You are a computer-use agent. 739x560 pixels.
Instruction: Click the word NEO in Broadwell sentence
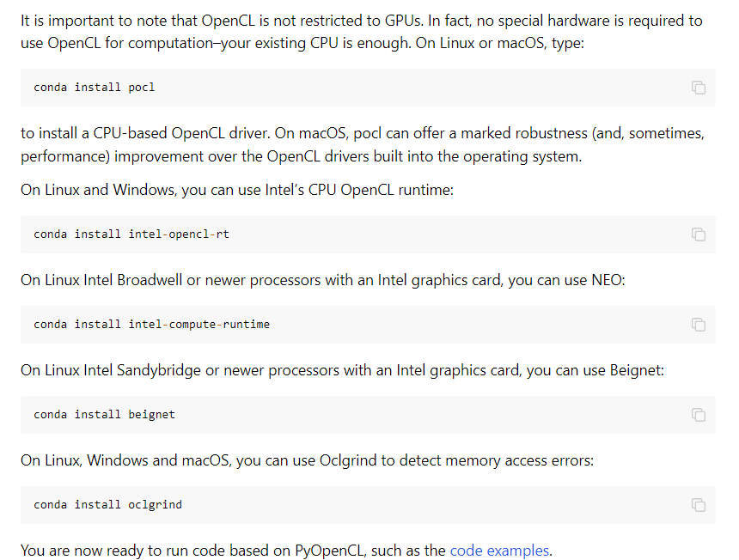[x=606, y=280]
